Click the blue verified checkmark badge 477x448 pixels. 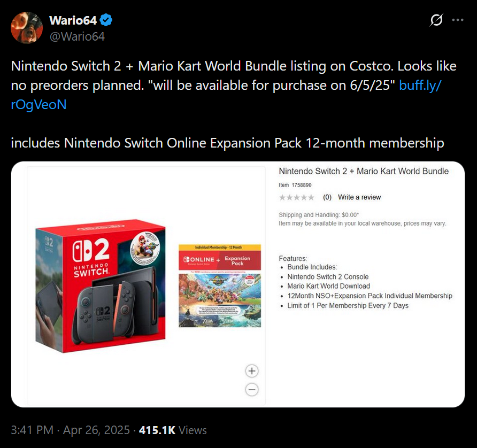coord(106,20)
